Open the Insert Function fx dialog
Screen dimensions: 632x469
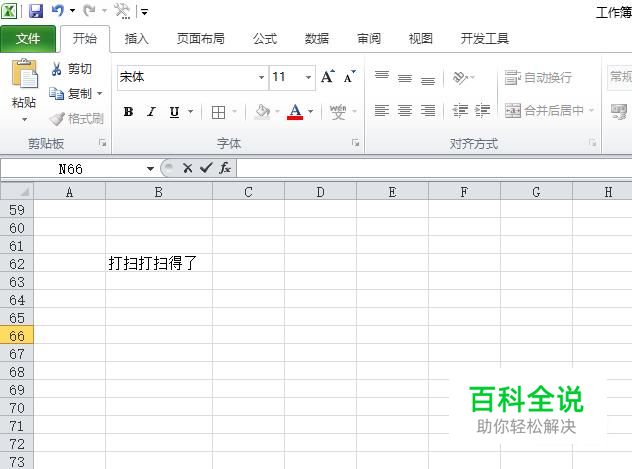coord(225,168)
